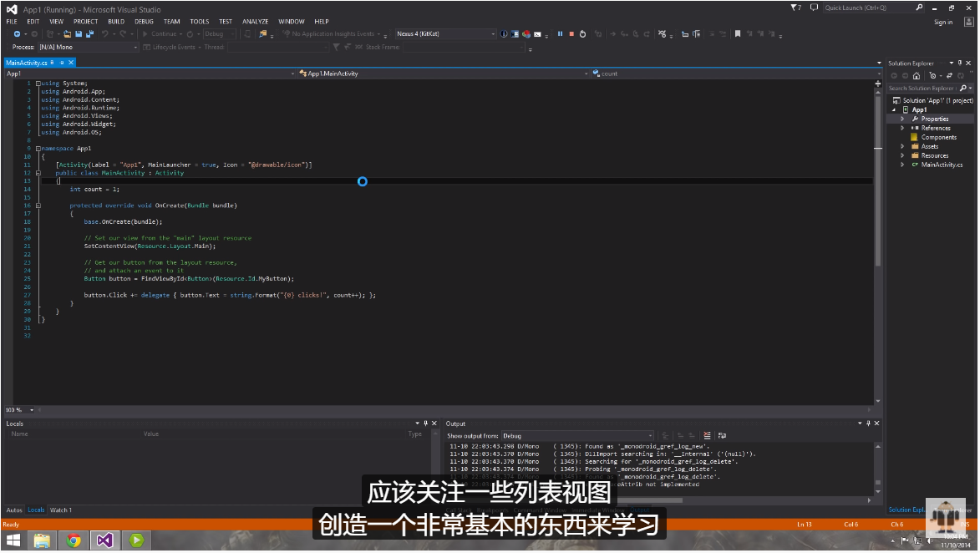Collapse the using directives outline toggle
This screenshot has height=553, width=980.
[38, 83]
